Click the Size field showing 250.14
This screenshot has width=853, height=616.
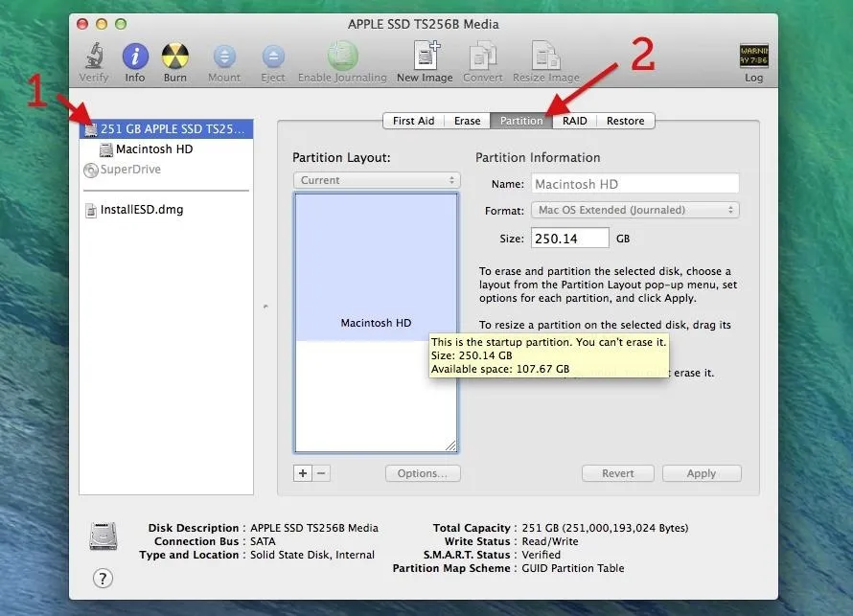(569, 239)
